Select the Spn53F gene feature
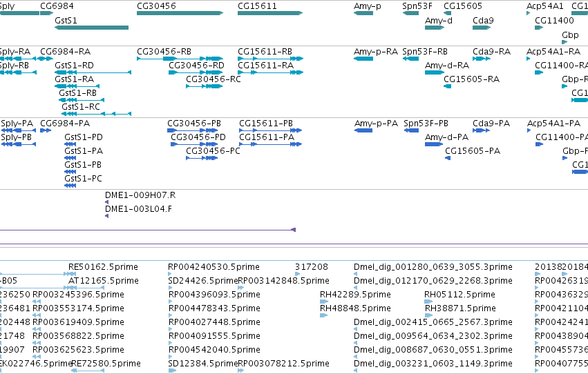The height and width of the screenshot is (374, 588). point(410,13)
